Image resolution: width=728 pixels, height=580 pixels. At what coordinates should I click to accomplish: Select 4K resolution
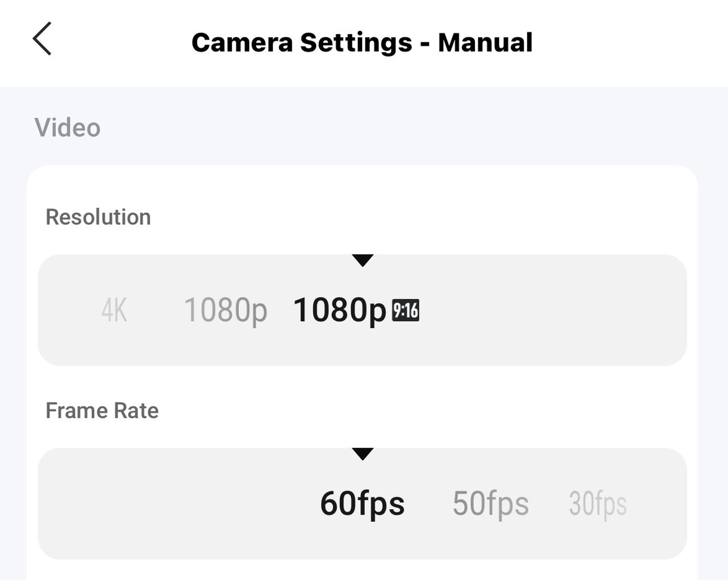coord(114,310)
